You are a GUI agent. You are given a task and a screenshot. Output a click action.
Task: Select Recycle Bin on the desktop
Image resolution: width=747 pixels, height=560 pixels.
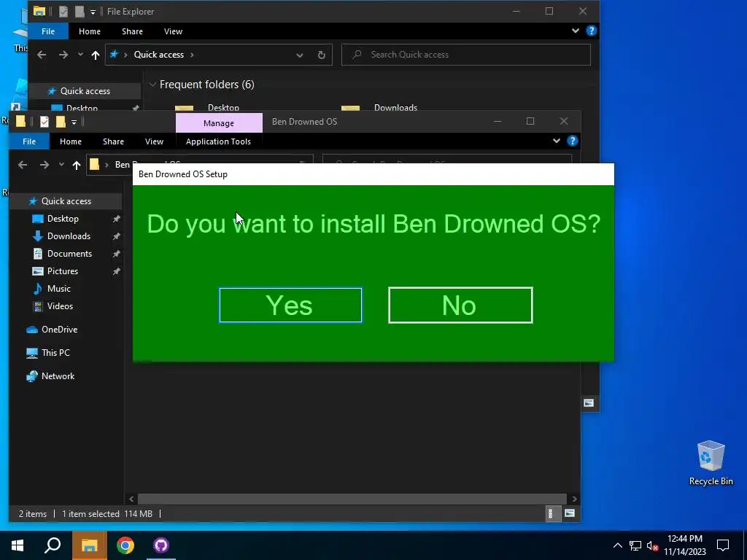point(711,463)
